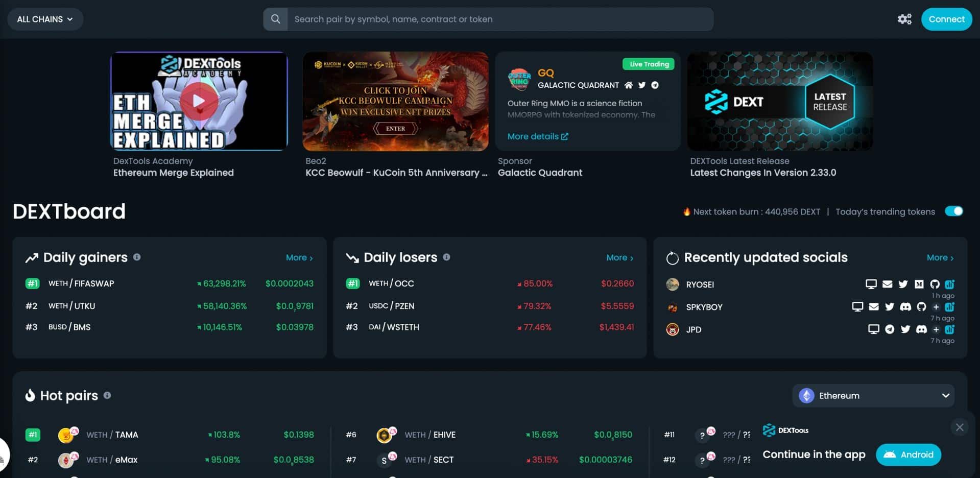Click the search magnifier icon

pyautogui.click(x=275, y=19)
